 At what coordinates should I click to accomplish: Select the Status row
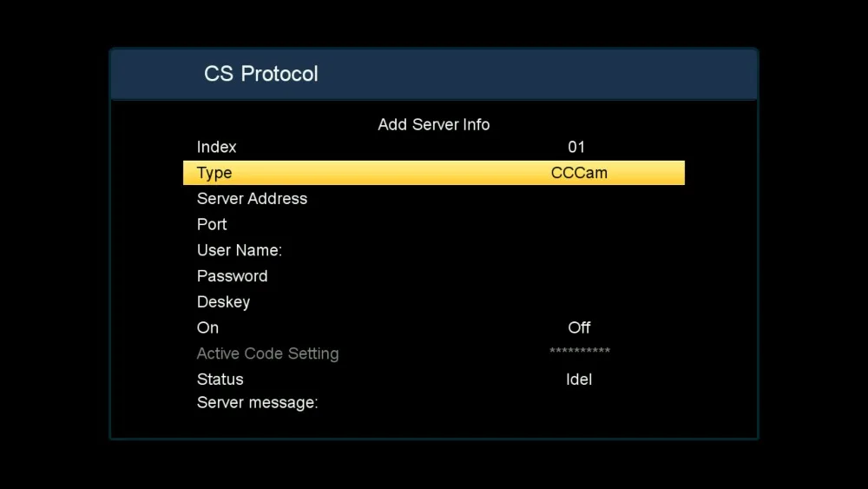click(220, 380)
